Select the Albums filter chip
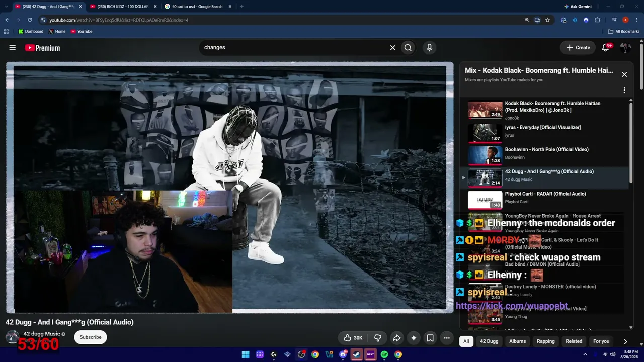 pos(517,341)
